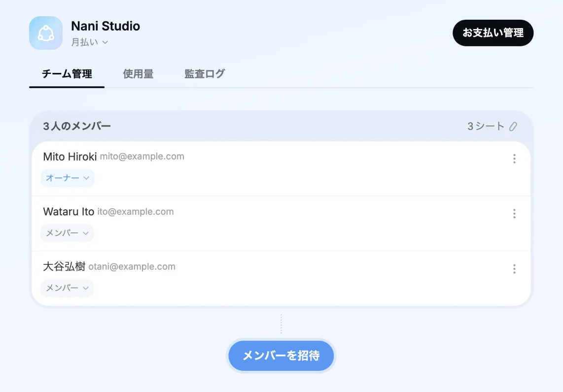Select the kebab icon beside otani@example.com
The image size is (563, 392).
click(514, 269)
